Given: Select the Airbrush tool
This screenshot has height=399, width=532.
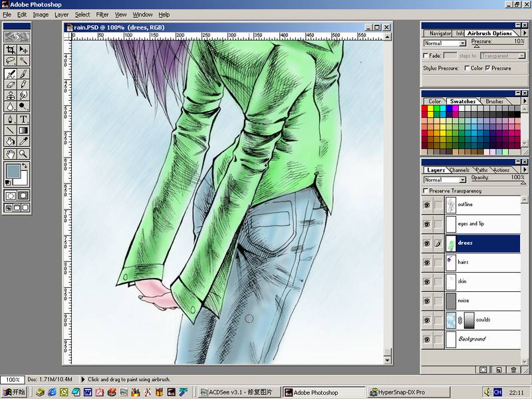Looking at the screenshot, I should [x=11, y=74].
